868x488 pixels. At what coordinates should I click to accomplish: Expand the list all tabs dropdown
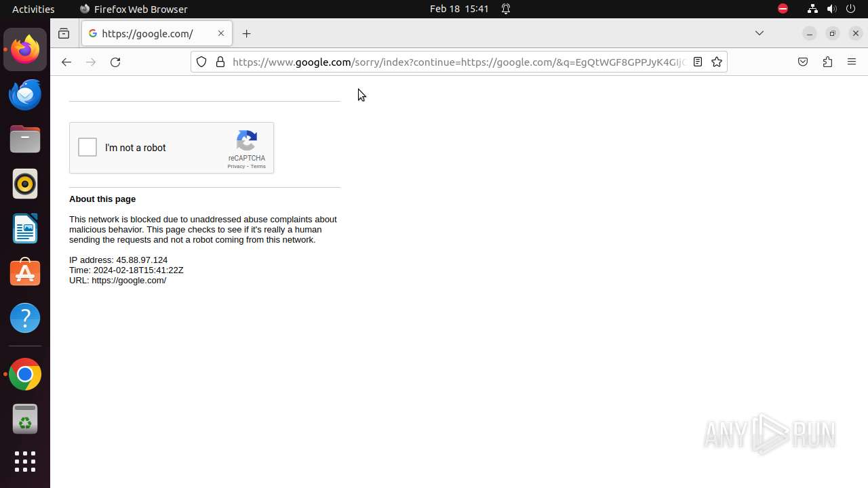[x=759, y=33]
